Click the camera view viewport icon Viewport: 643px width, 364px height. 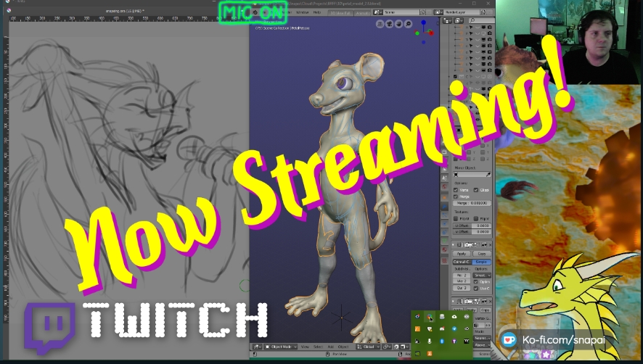pos(389,24)
